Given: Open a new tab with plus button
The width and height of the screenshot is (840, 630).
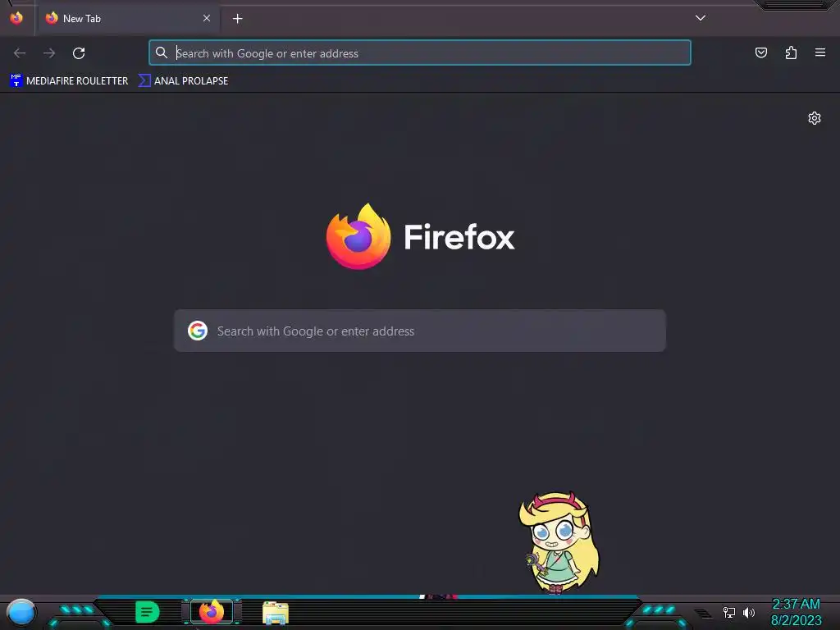Looking at the screenshot, I should [237, 19].
